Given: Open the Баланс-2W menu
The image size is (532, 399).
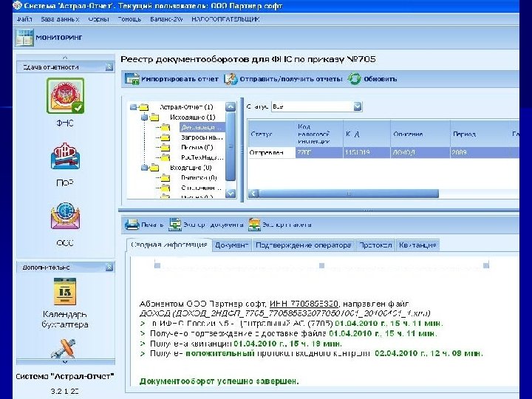Looking at the screenshot, I should [166, 19].
